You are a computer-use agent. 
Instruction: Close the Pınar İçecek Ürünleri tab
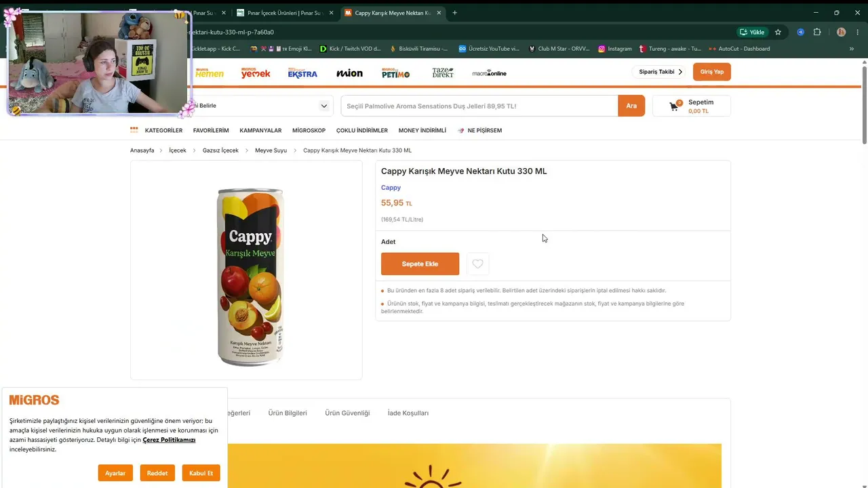[331, 13]
